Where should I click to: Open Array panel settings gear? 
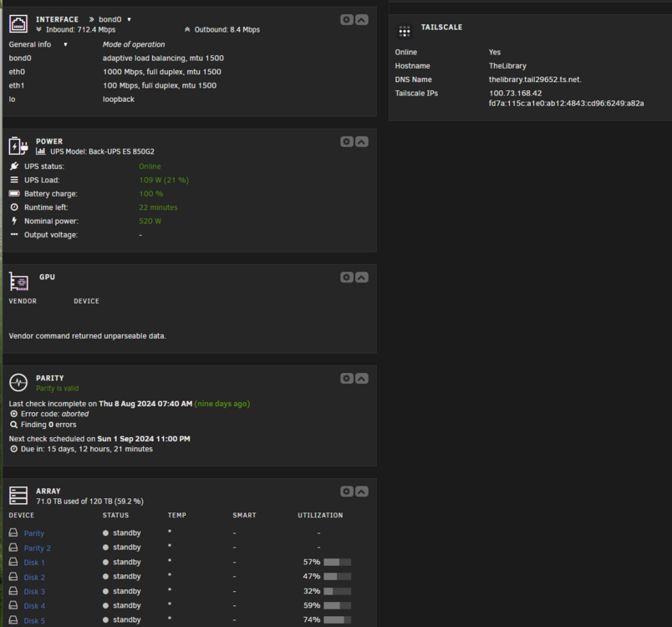tap(347, 491)
